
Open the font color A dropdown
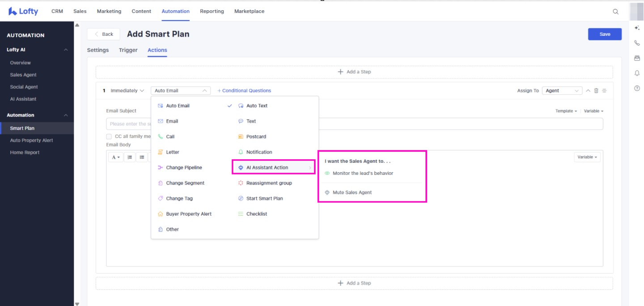click(x=116, y=157)
